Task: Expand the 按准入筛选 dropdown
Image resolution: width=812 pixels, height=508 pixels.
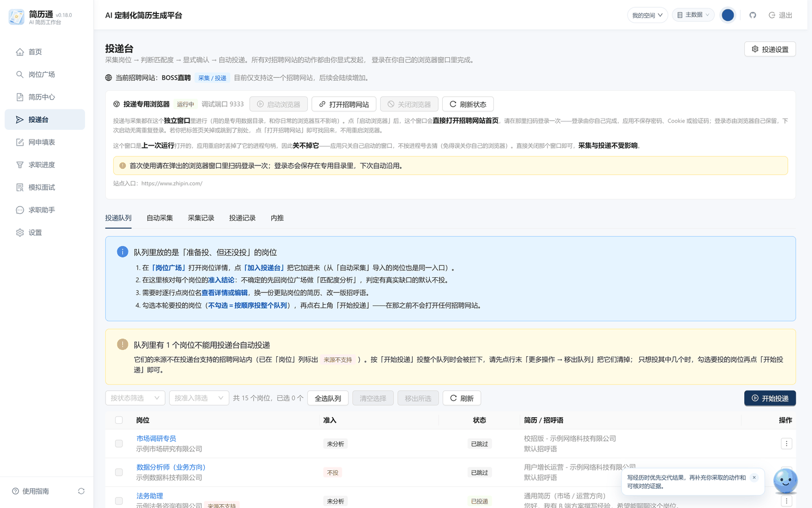Action: [x=199, y=398]
